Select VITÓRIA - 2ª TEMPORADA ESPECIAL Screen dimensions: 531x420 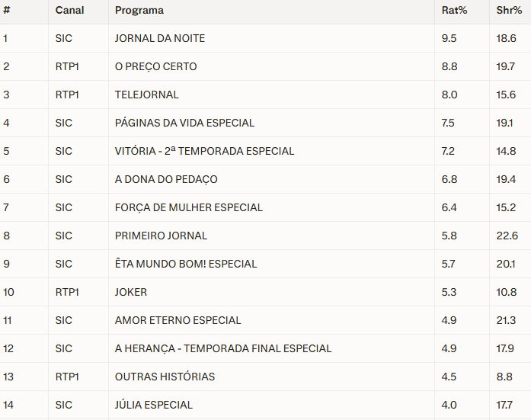[204, 151]
